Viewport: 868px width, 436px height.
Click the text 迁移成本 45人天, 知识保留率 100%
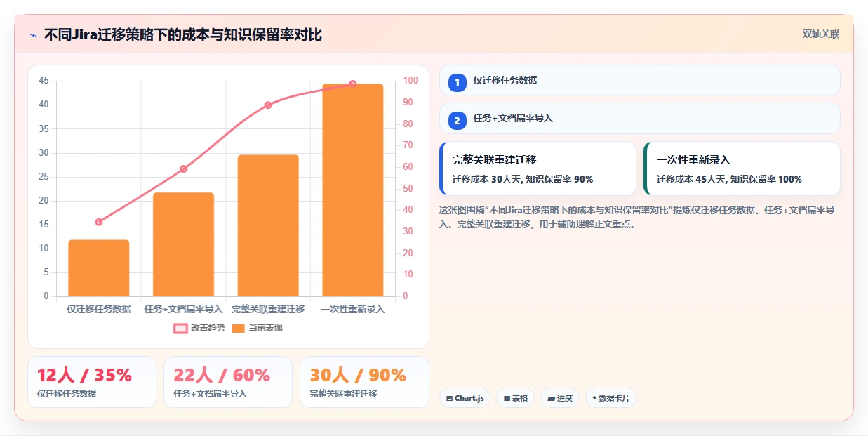[x=729, y=180]
